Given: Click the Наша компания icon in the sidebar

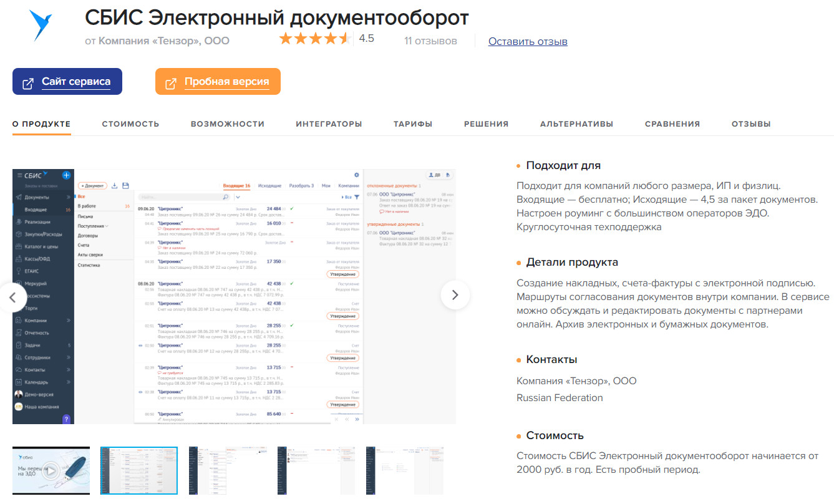Looking at the screenshot, I should click(19, 407).
